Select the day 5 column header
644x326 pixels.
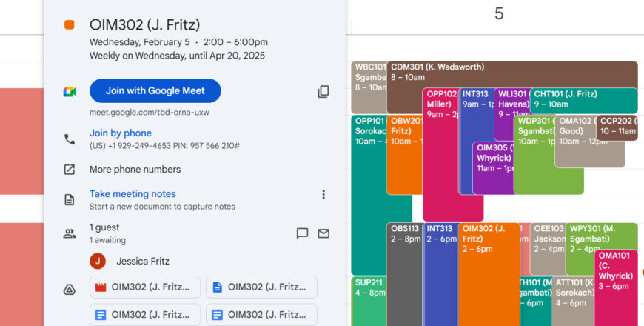pos(498,14)
